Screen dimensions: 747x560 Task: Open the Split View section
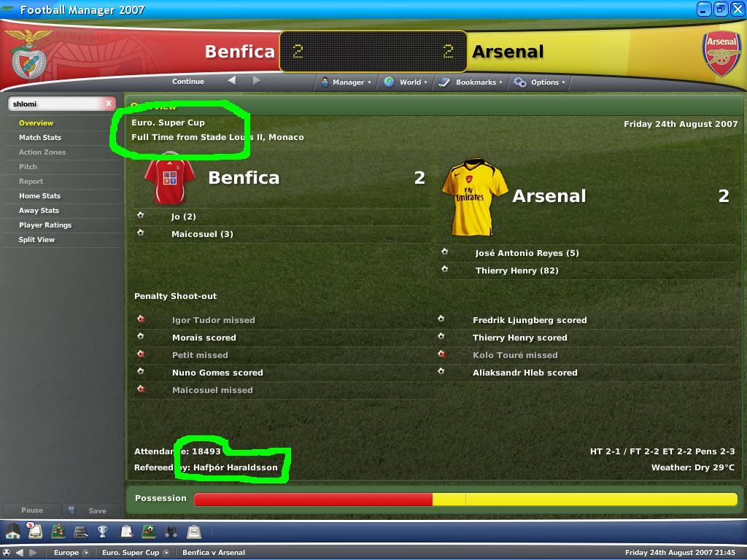(x=36, y=239)
